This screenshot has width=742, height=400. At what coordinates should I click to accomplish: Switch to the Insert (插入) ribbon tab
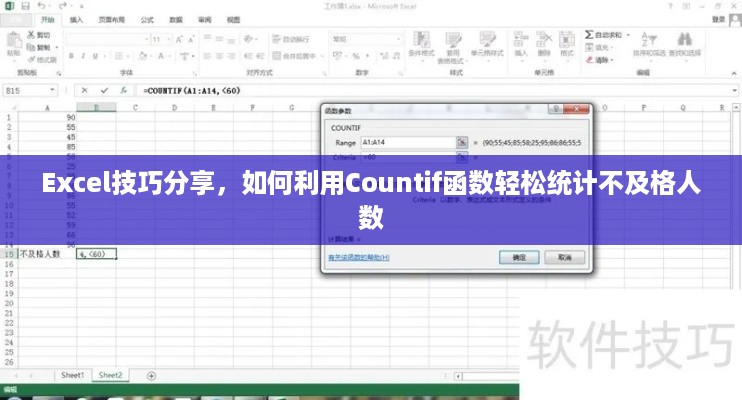pos(77,18)
